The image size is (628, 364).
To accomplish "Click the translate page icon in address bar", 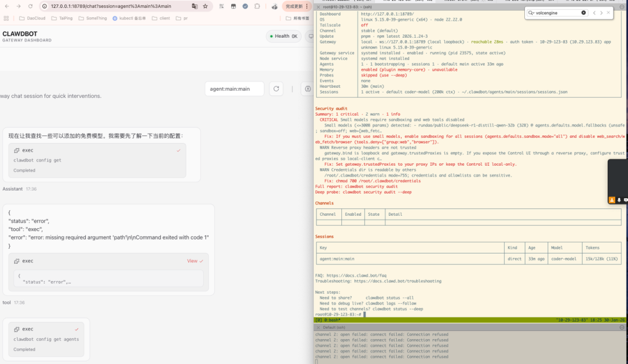I will (194, 6).
